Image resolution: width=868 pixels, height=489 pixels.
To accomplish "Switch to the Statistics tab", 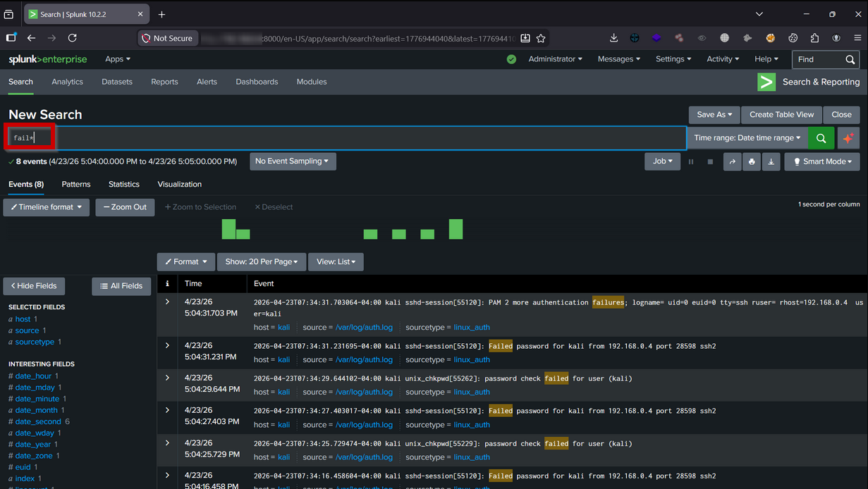I will [124, 184].
